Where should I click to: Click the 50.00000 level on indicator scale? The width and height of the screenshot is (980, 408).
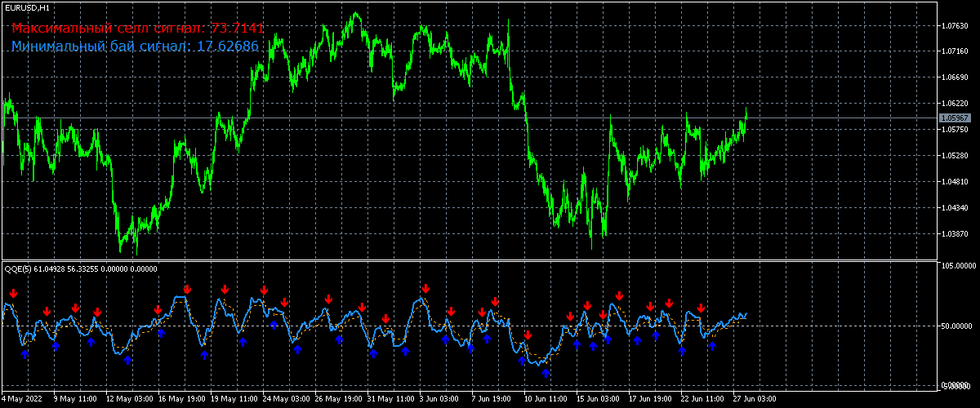(x=957, y=326)
